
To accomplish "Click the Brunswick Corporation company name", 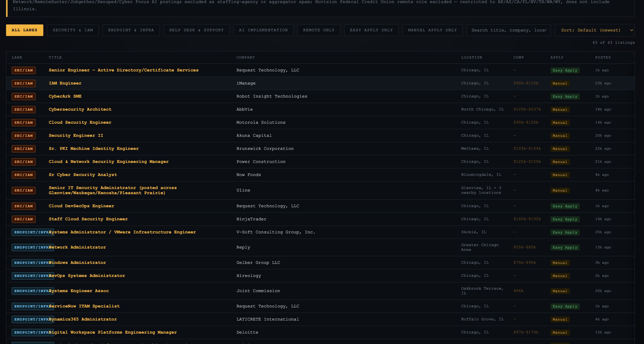I will tap(265, 149).
